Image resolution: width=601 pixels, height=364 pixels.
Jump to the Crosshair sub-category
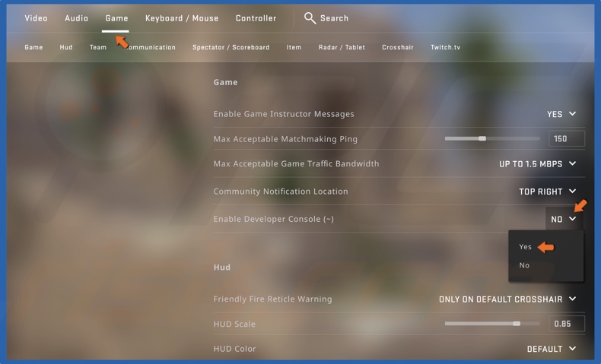pos(397,47)
